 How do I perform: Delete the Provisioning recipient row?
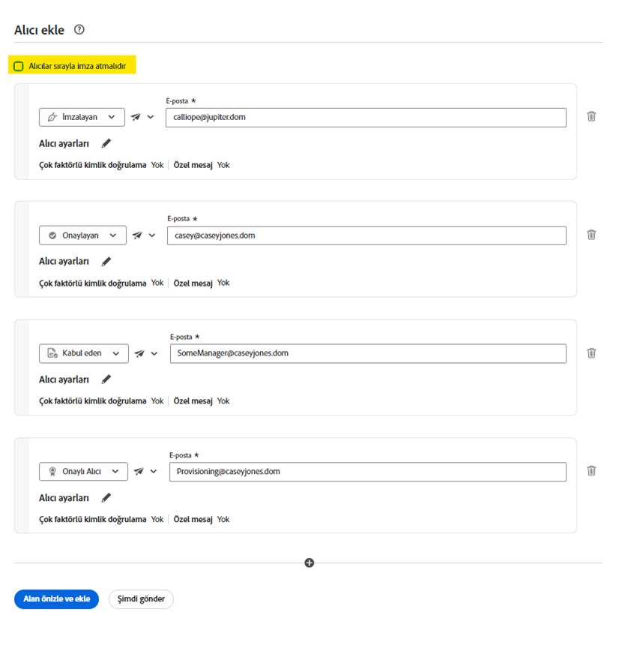[x=591, y=471]
